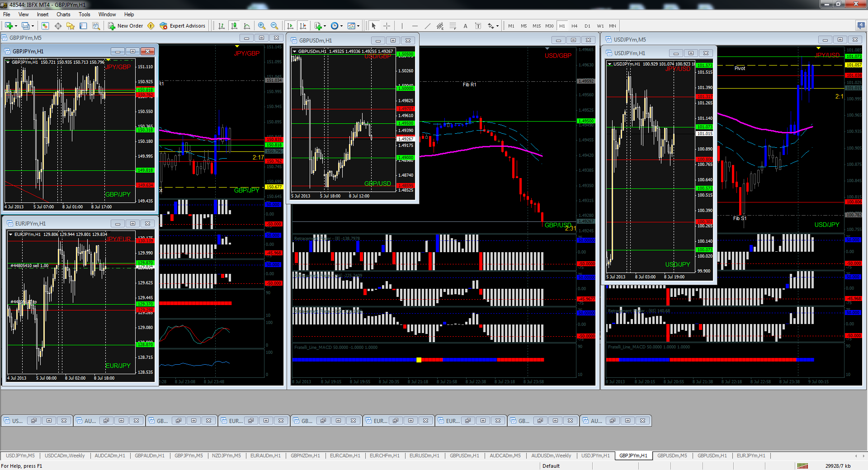The image size is (868, 470).
Task: Zoom in the chart
Action: 262,26
